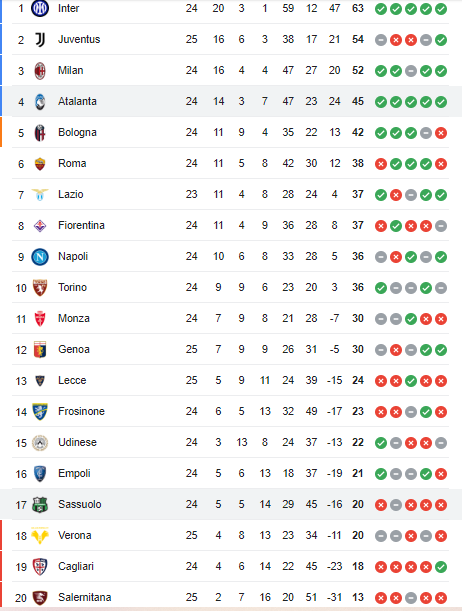The height and width of the screenshot is (611, 462).
Task: Click the Lazio eagle logo
Action: tap(40, 194)
